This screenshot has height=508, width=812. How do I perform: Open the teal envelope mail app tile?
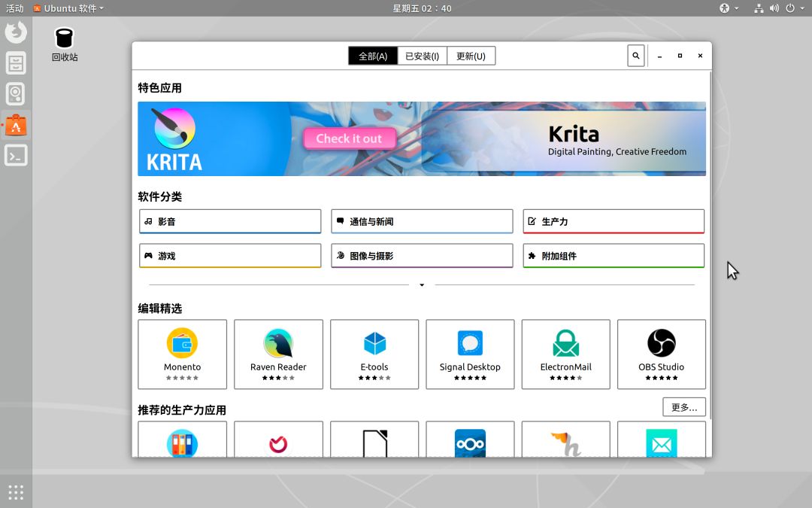[x=662, y=439]
